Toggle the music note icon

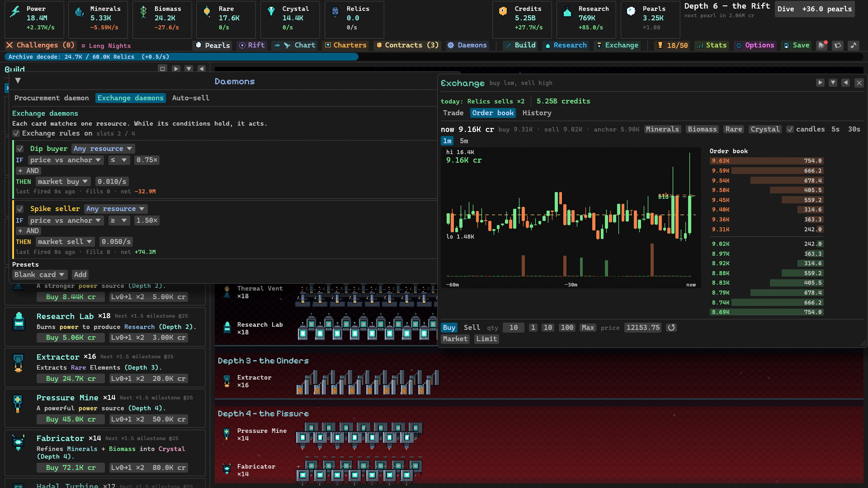853,45
